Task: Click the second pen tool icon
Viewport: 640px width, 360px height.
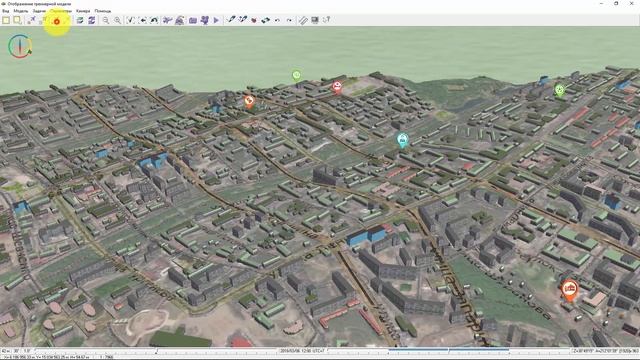Action: (x=243, y=19)
